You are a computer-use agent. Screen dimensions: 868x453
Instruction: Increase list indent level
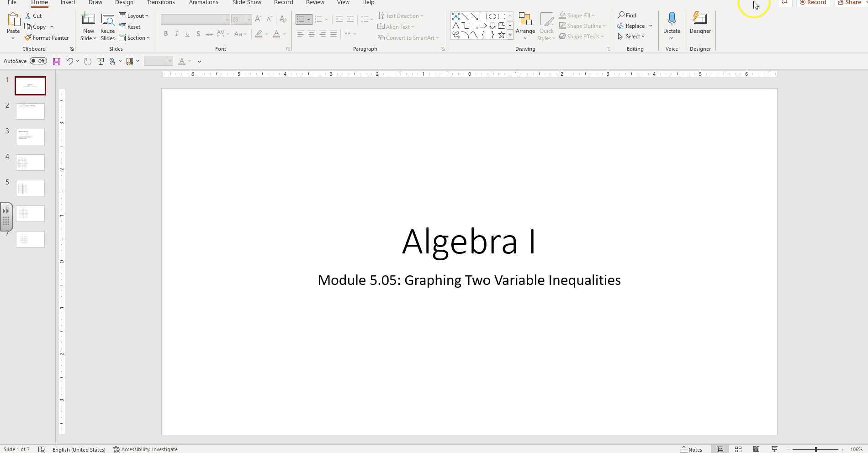350,19
